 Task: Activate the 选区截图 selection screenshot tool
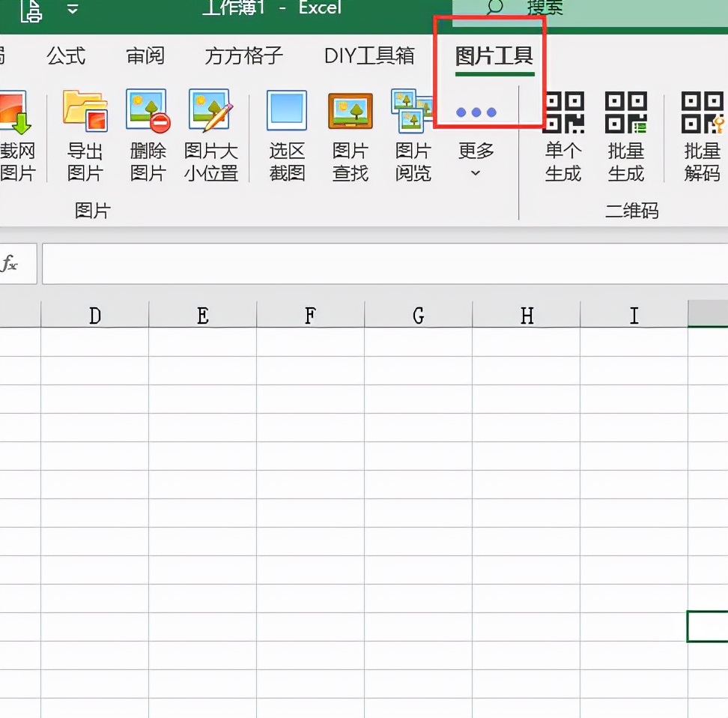286,135
